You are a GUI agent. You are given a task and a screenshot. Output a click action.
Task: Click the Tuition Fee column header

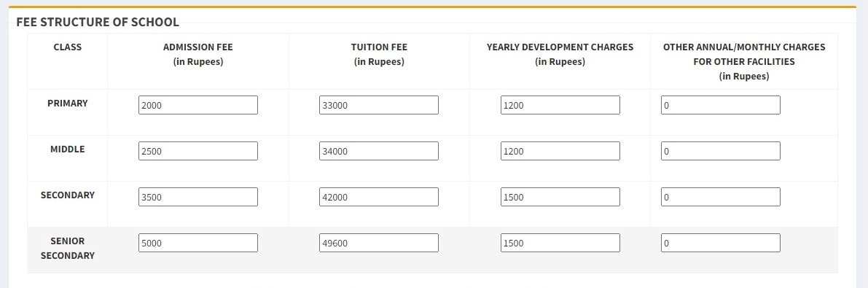pyautogui.click(x=379, y=54)
